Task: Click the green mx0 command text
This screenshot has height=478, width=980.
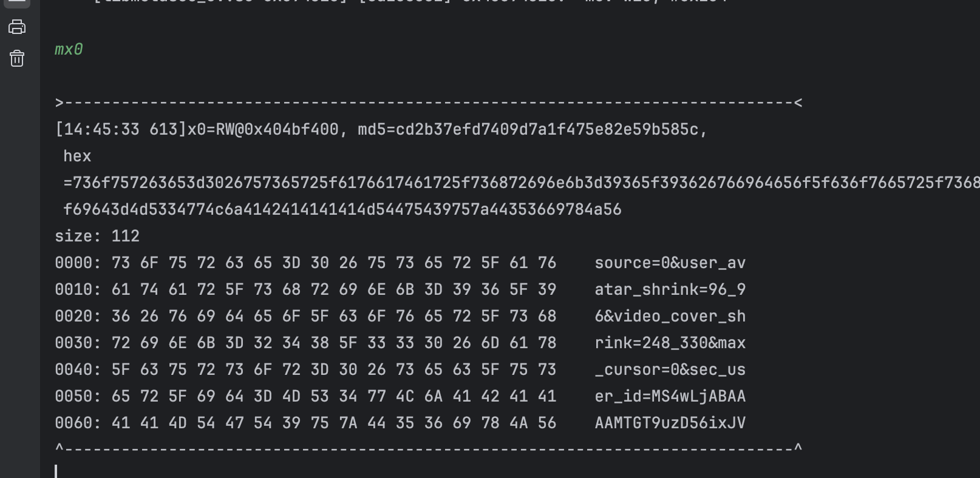Action: [x=69, y=49]
